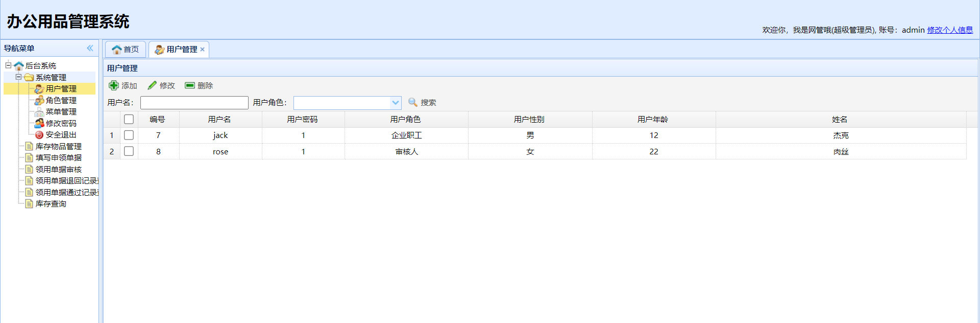Collapse the navigation menu panel
Image resolution: width=980 pixels, height=323 pixels.
point(90,48)
